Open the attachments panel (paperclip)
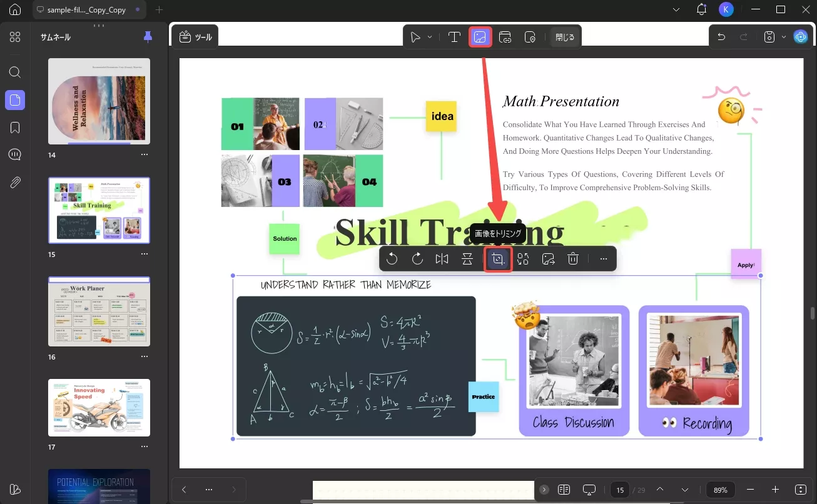This screenshot has width=817, height=504. tap(15, 183)
